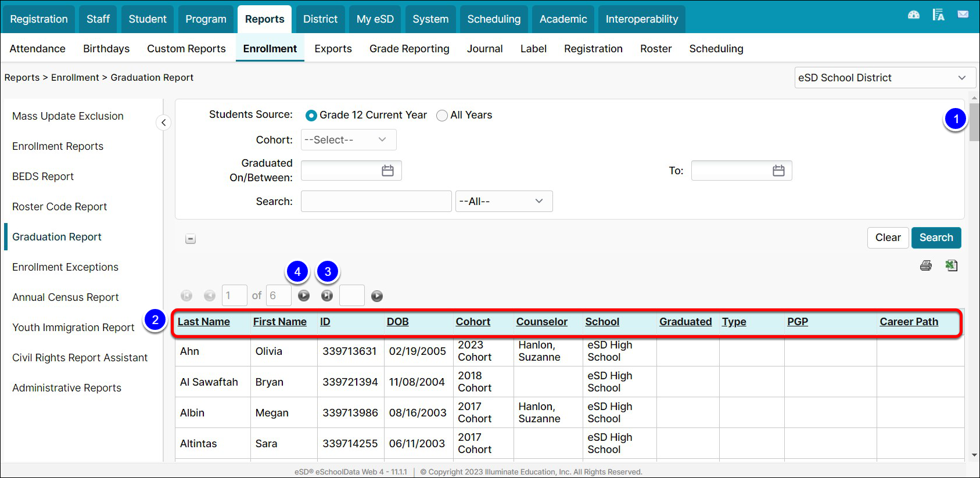Open Mass Update Exclusion in sidebar
The image size is (980, 478).
[x=68, y=116]
